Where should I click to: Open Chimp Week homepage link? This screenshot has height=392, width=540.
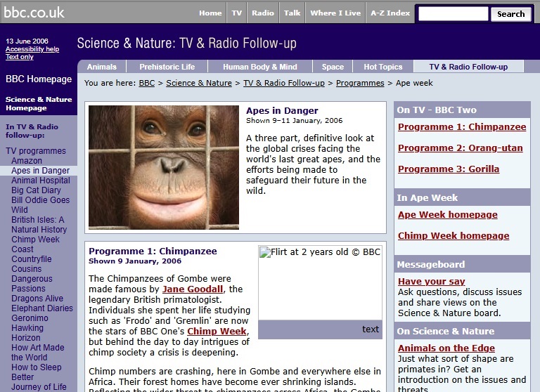click(454, 236)
